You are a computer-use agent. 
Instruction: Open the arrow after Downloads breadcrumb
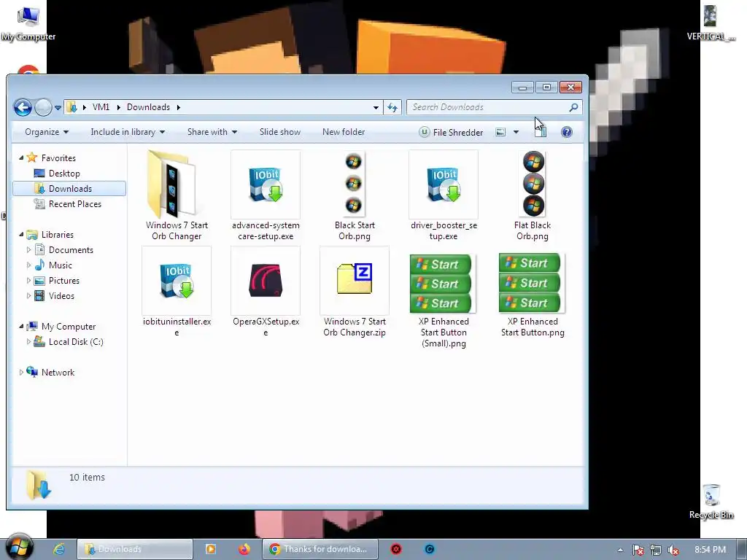tap(179, 107)
